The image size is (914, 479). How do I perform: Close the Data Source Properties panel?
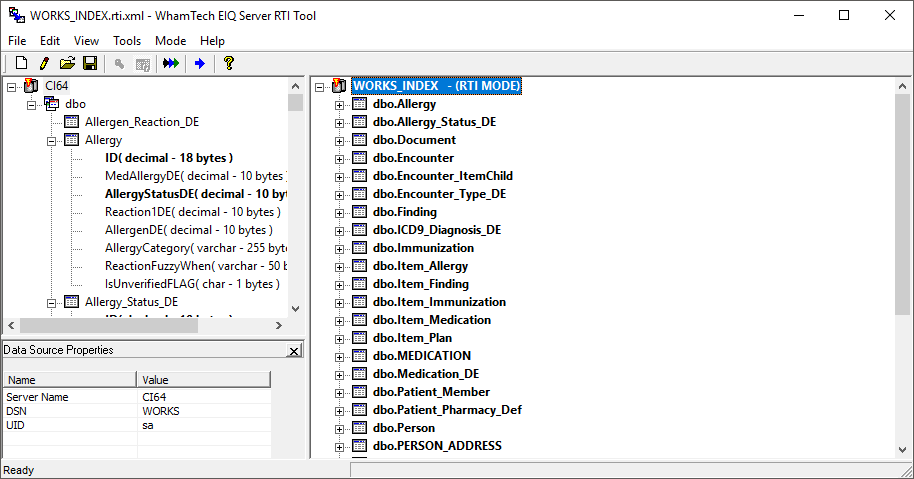coord(294,351)
